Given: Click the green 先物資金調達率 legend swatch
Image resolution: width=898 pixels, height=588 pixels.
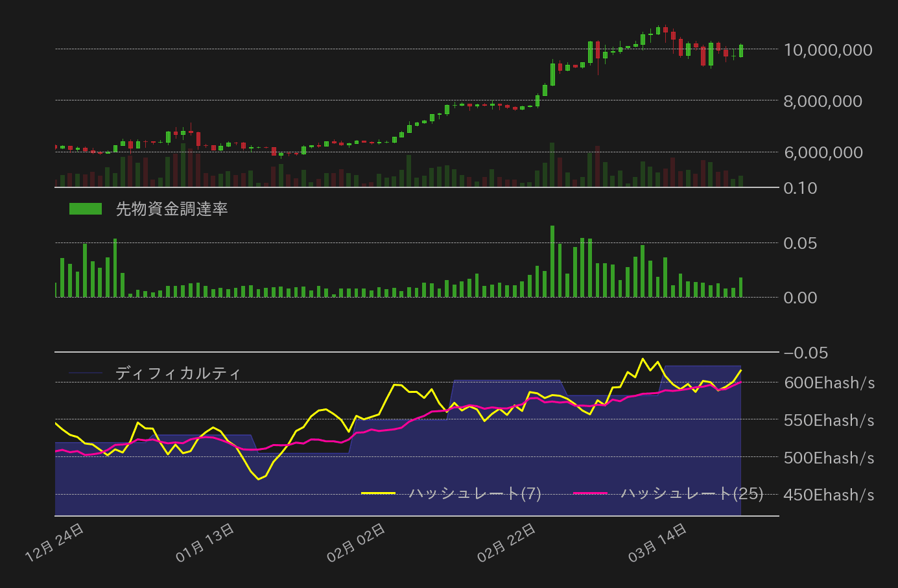Looking at the screenshot, I should 86,209.
